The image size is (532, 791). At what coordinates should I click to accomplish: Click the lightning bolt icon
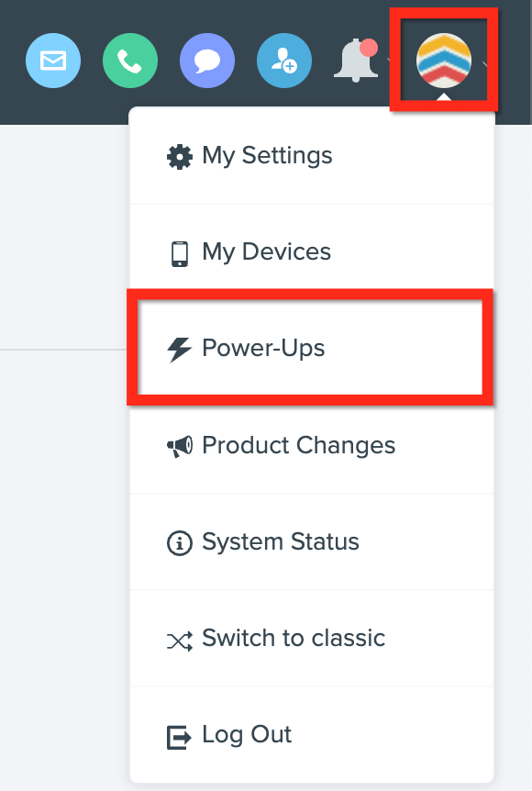179,350
